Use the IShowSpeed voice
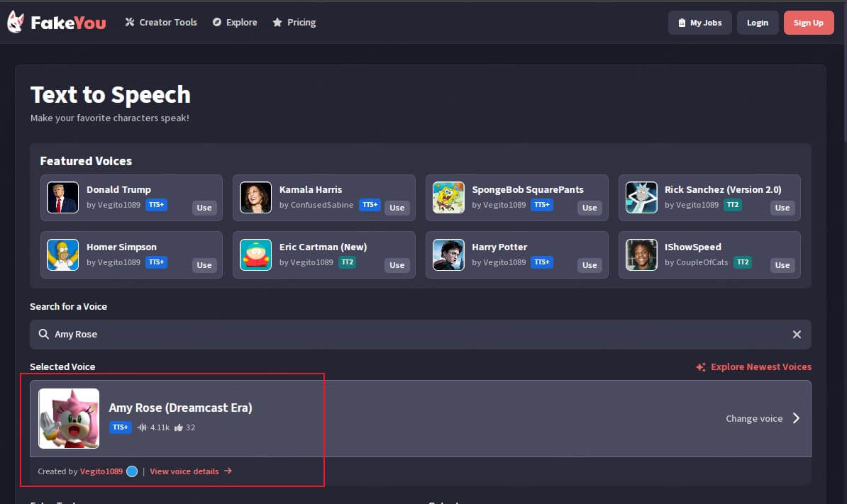The height and width of the screenshot is (504, 847). click(782, 265)
